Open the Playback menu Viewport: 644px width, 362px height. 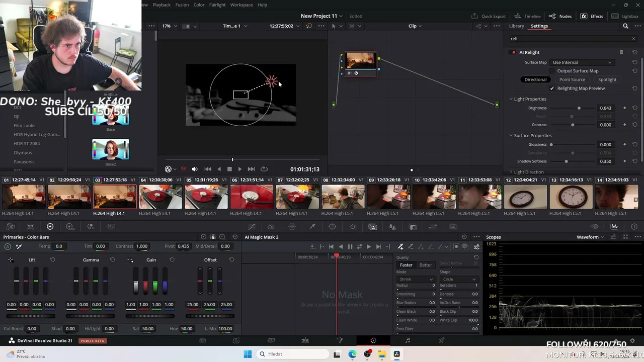click(x=162, y=5)
